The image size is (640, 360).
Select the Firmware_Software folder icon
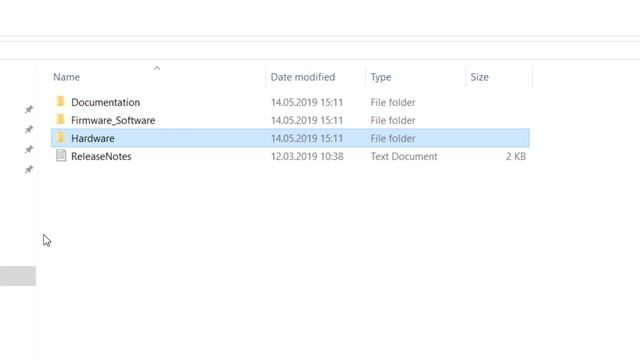[61, 119]
